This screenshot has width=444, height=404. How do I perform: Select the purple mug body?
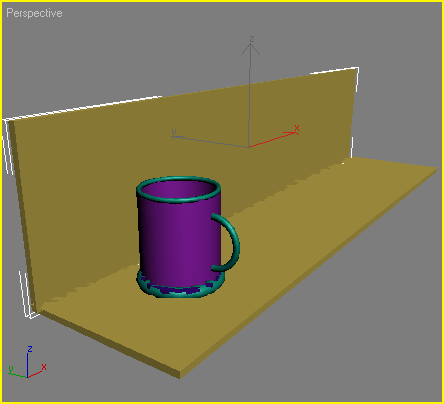pyautogui.click(x=180, y=242)
